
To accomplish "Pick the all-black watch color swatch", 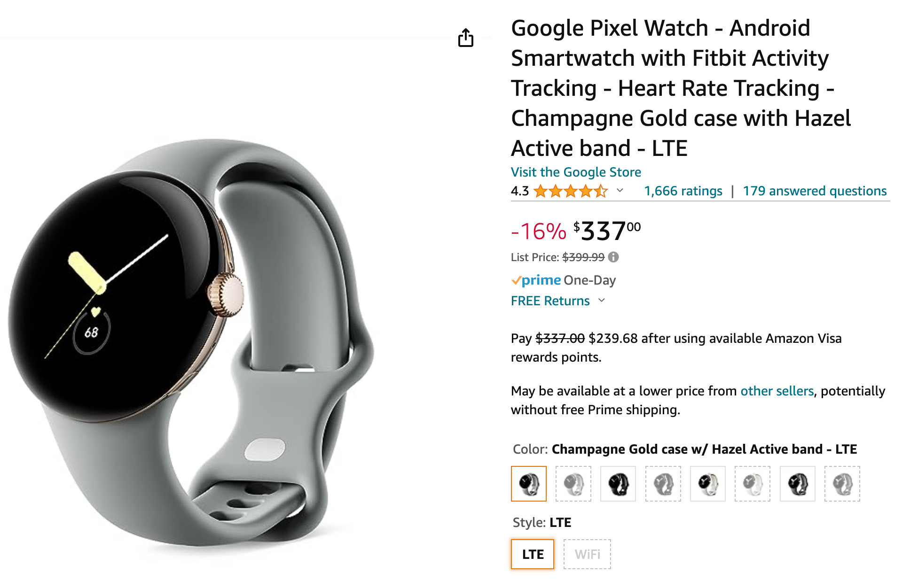I will coord(618,484).
